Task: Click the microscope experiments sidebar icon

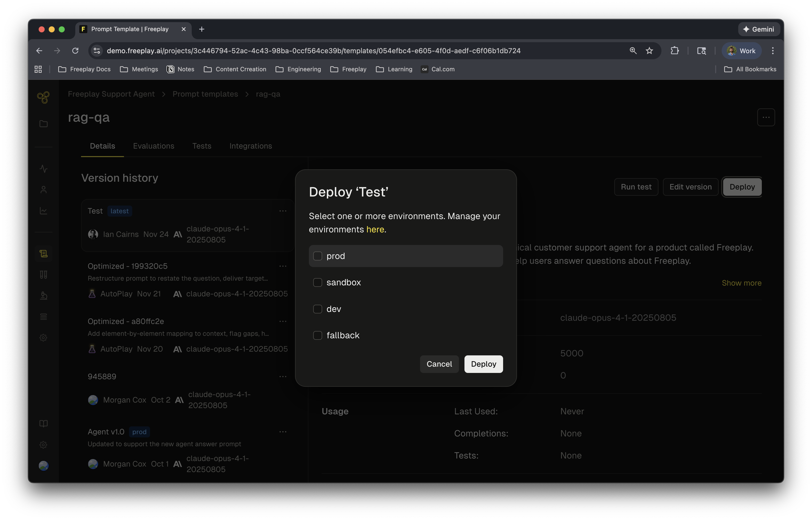Action: (x=43, y=295)
